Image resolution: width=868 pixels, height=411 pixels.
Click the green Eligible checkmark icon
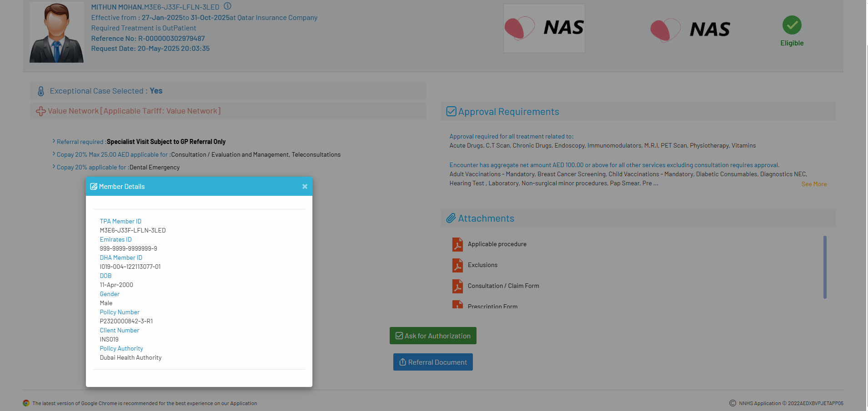[792, 25]
